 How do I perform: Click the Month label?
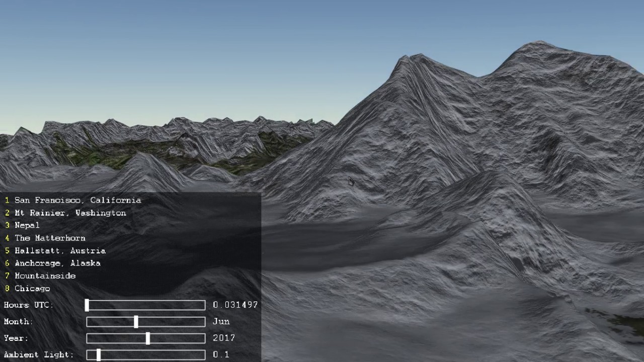point(18,321)
